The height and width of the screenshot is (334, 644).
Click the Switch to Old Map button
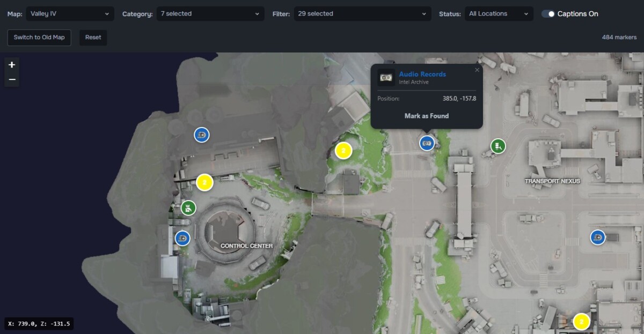click(x=39, y=38)
